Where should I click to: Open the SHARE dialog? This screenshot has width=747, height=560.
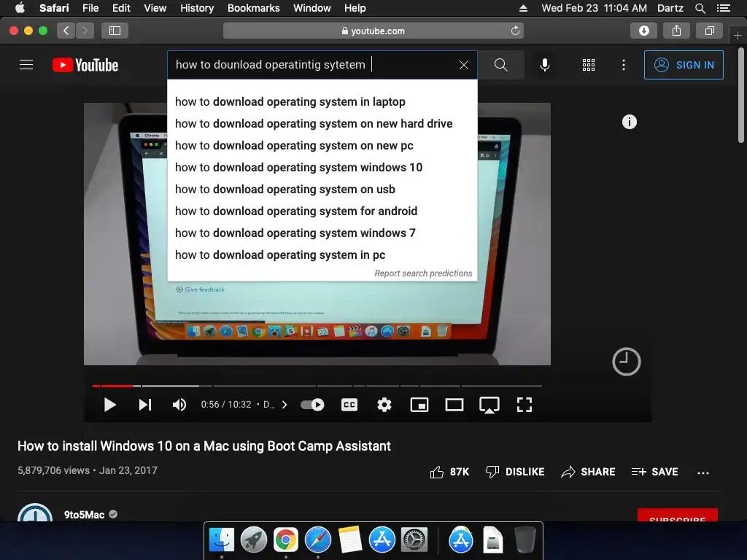click(x=588, y=472)
